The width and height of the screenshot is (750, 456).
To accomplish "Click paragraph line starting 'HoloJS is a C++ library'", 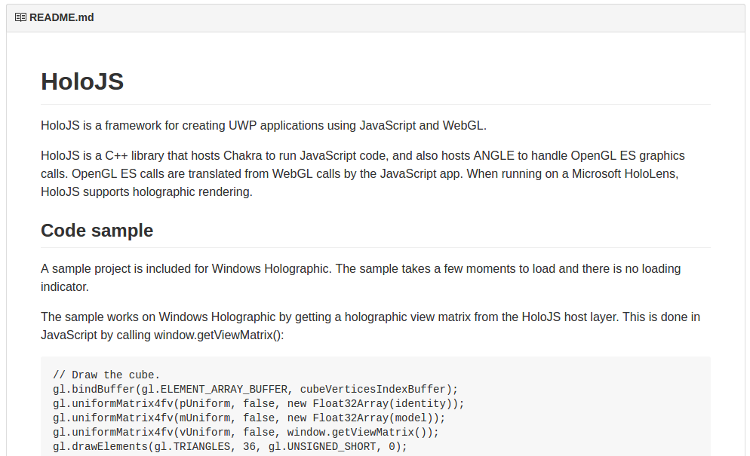I will [363, 156].
